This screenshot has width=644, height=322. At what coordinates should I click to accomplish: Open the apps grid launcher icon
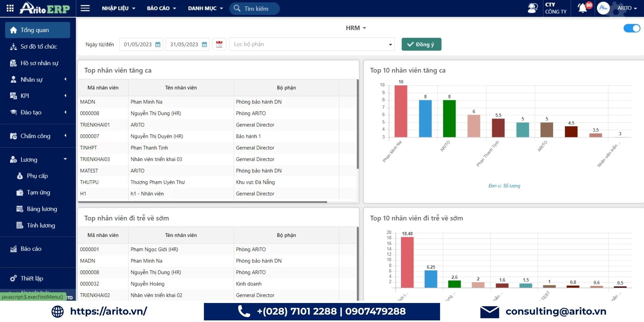coord(10,8)
